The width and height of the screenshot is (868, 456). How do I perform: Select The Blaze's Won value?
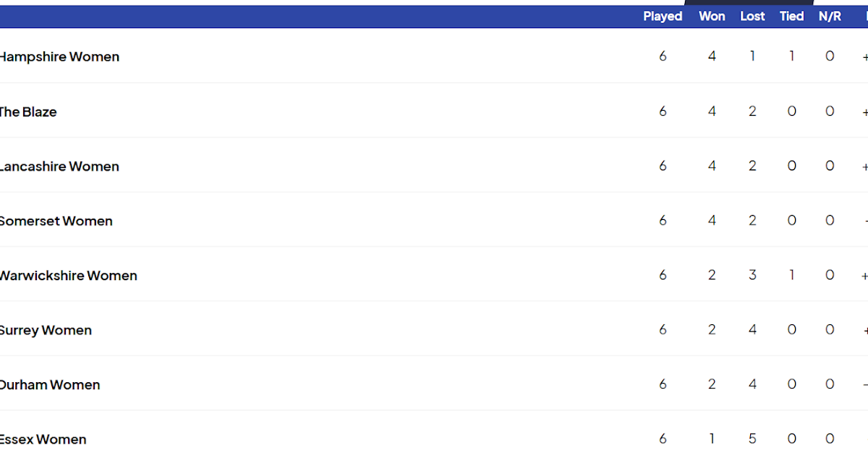pos(712,111)
